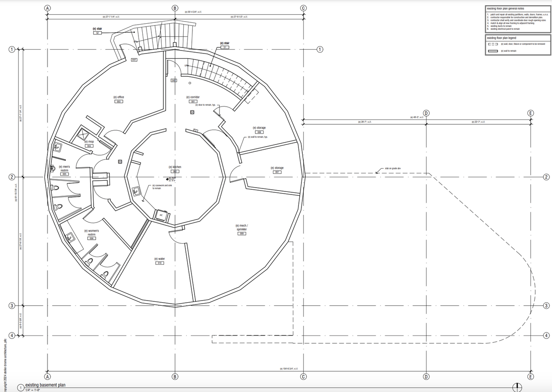Click the '(e) 27'-9 1/2", v.i.f.' dimension
The image size is (552, 392).
point(239,17)
